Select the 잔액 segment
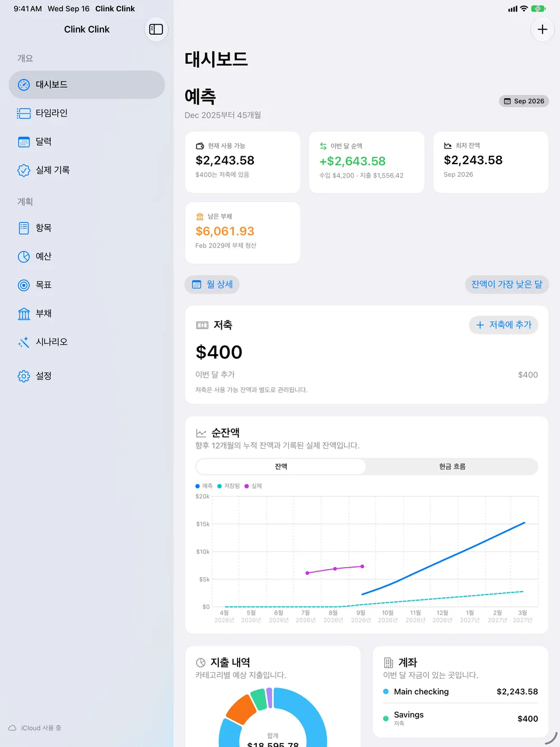This screenshot has width=560, height=747. point(281,466)
